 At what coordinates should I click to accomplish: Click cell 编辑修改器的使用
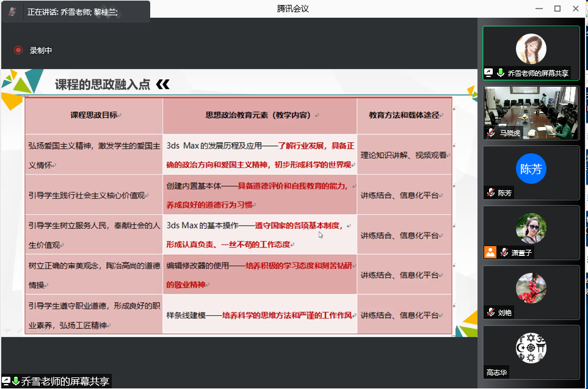(260, 275)
